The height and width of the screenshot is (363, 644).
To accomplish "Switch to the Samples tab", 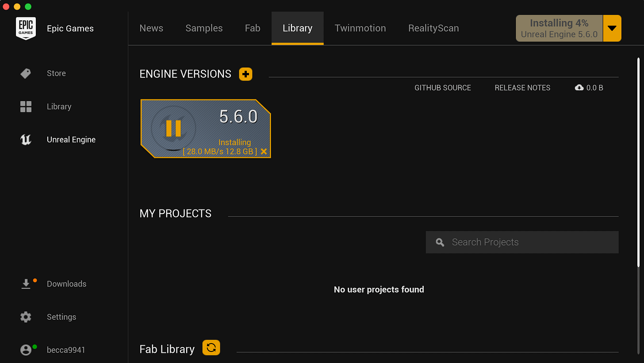I will (x=204, y=28).
